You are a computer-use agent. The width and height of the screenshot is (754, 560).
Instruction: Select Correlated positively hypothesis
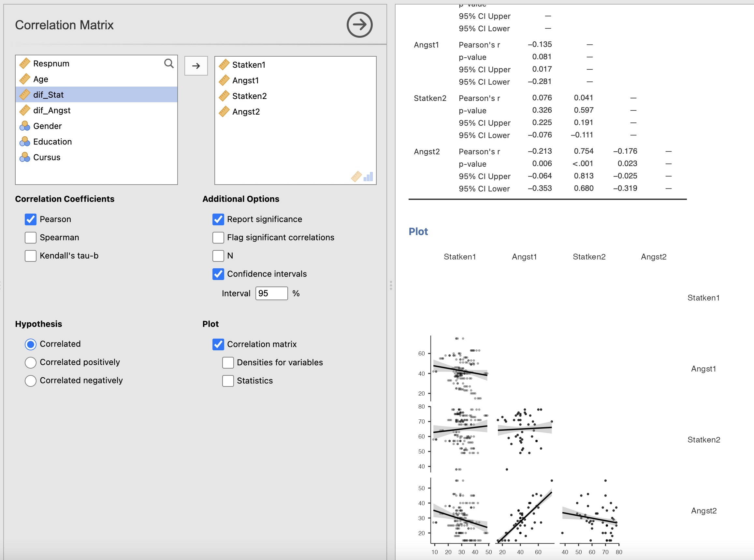coord(31,362)
